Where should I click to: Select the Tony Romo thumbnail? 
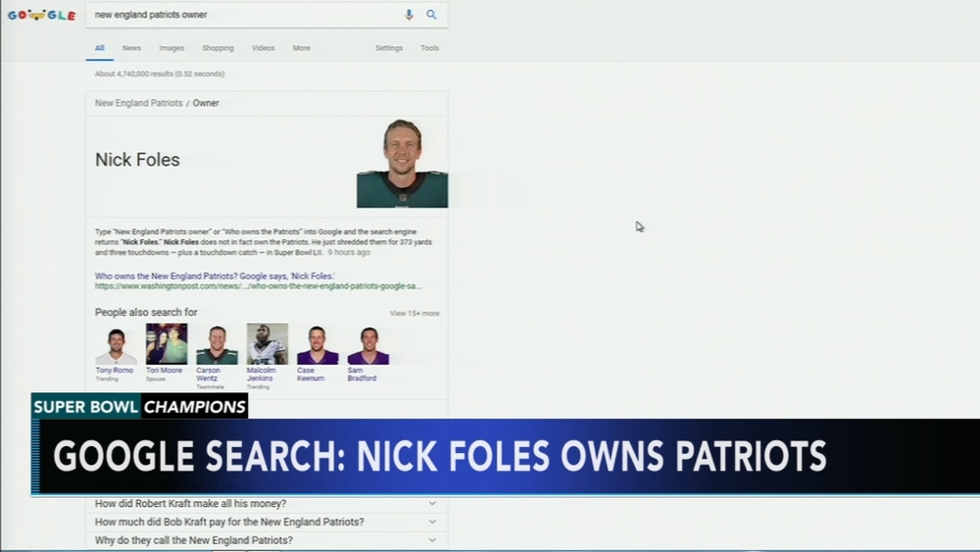pyautogui.click(x=115, y=345)
